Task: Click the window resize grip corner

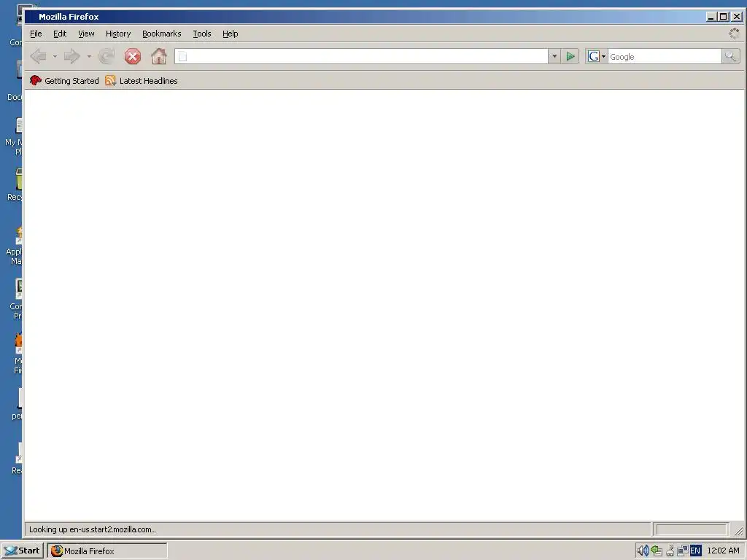Action: tap(739, 531)
